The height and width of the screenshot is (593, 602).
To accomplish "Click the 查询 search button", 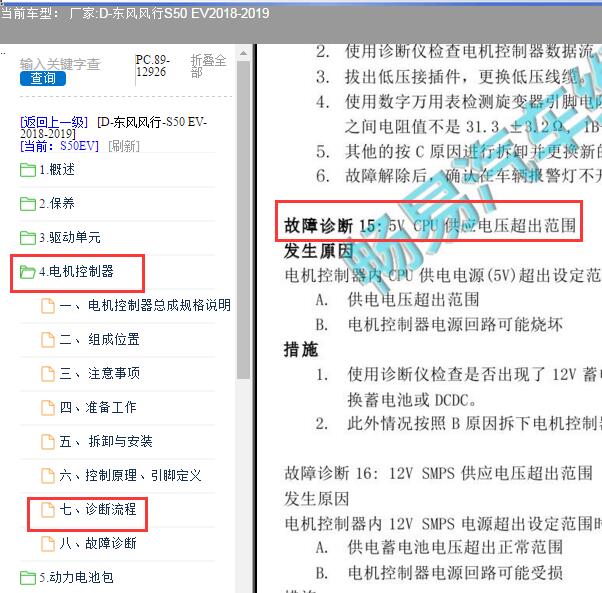I will 43,78.
